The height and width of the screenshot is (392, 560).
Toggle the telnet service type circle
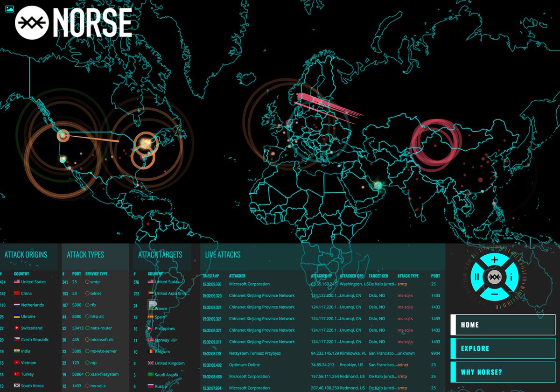[x=87, y=294]
